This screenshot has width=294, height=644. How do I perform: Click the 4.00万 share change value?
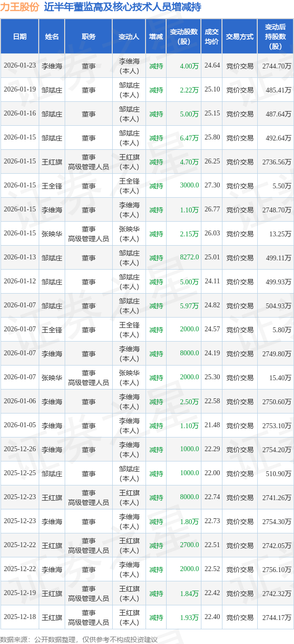(x=189, y=66)
